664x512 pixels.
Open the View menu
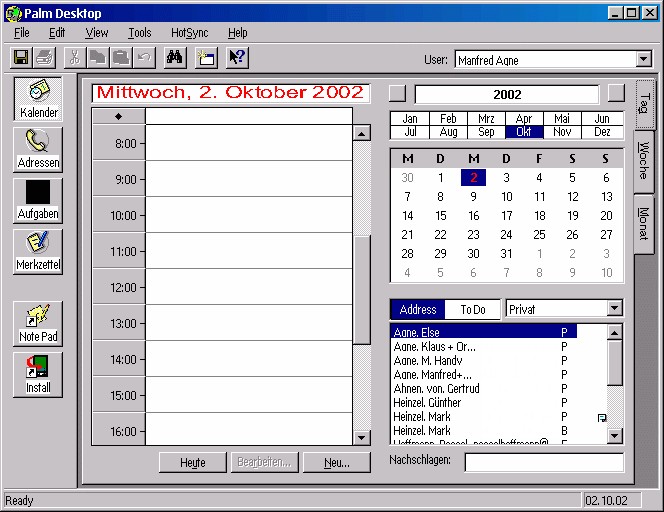97,33
